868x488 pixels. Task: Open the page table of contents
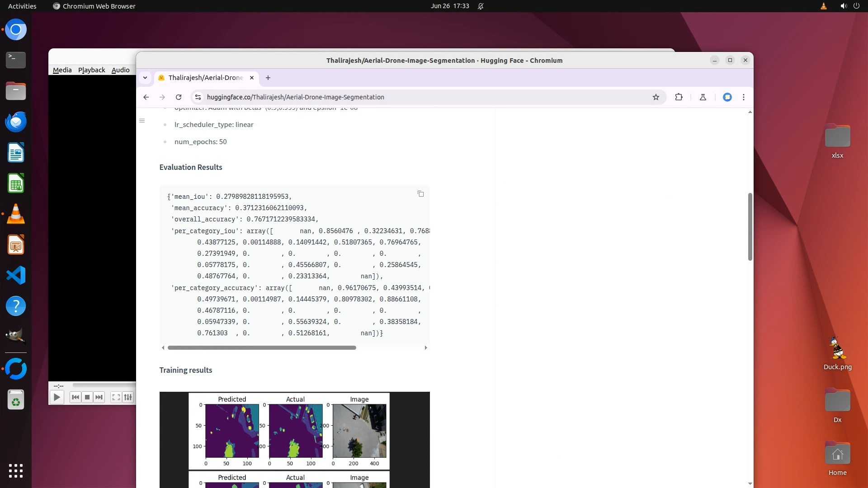coord(142,121)
